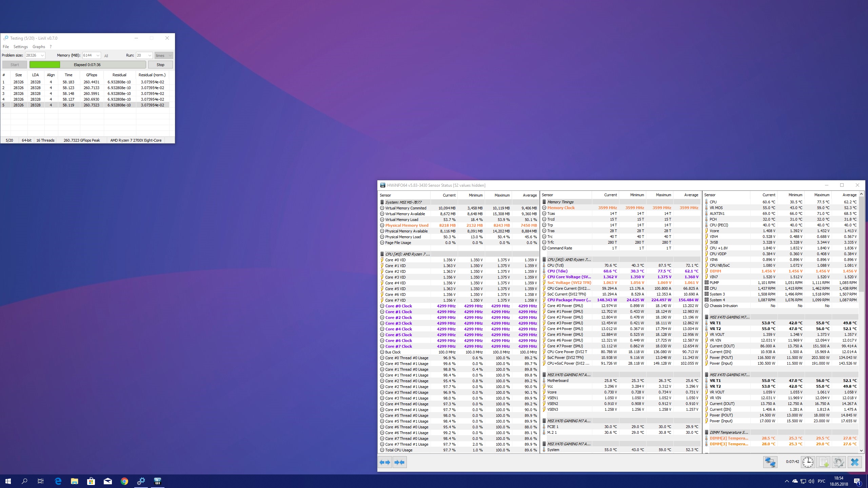Reset sensor values with clock button

point(808,462)
